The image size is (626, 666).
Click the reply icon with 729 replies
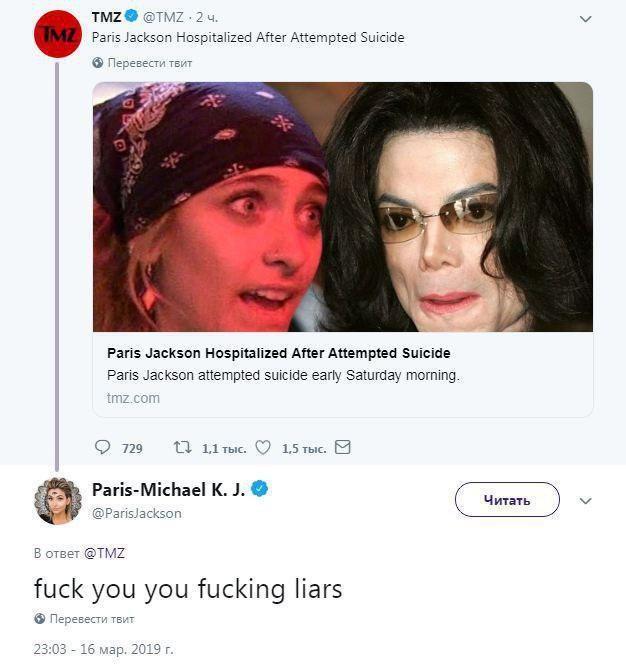(x=103, y=448)
